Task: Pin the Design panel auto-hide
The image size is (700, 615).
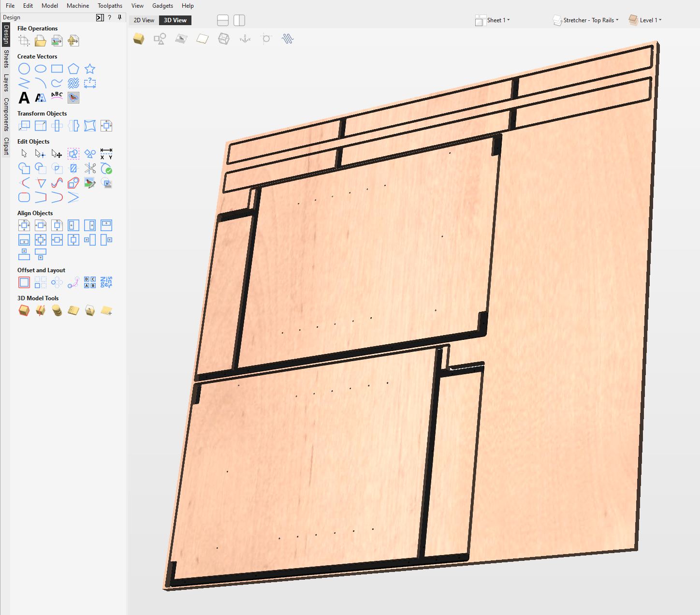Action: pyautogui.click(x=119, y=17)
